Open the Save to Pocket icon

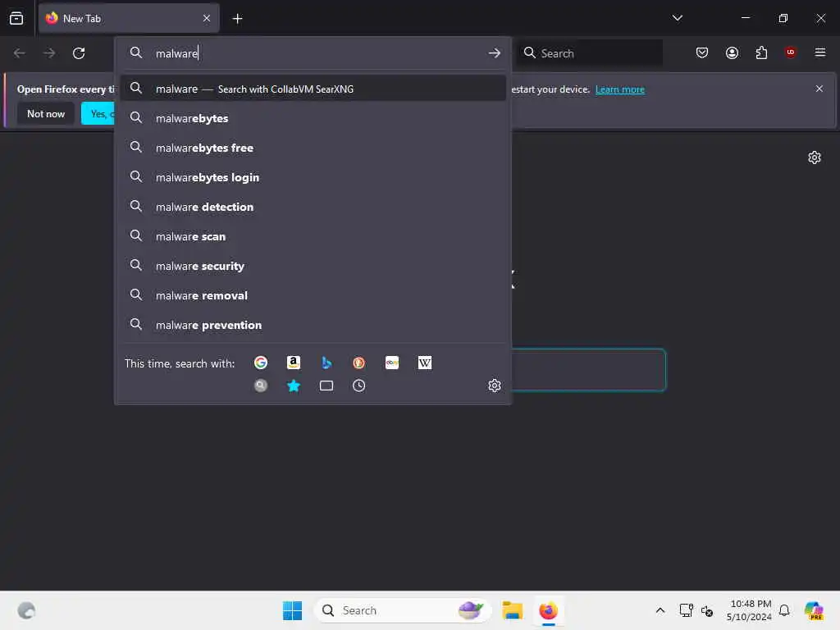(x=702, y=52)
